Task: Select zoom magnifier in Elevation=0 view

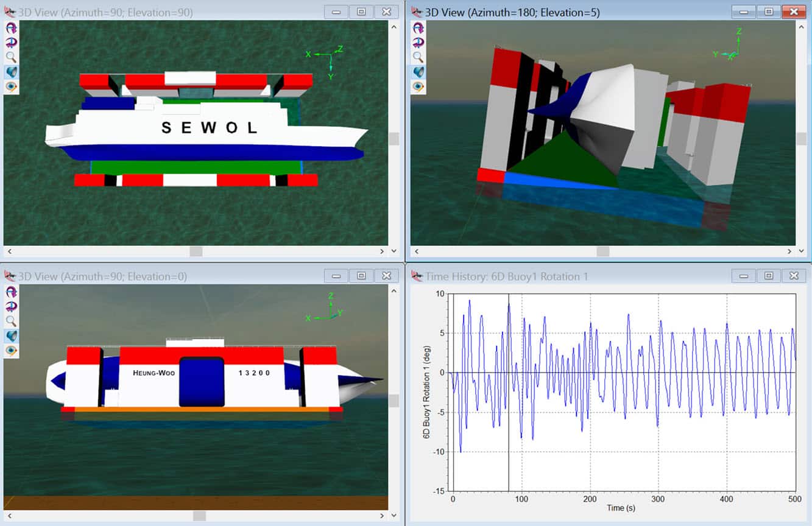Action: click(11, 321)
